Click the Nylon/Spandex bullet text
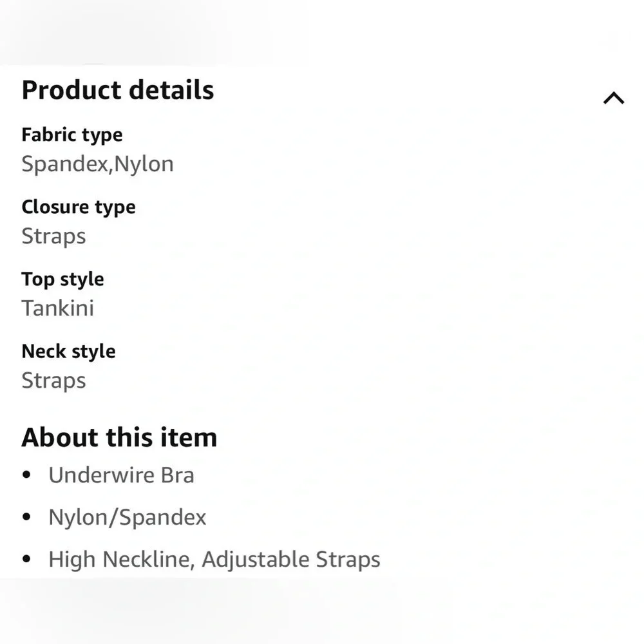 [128, 518]
